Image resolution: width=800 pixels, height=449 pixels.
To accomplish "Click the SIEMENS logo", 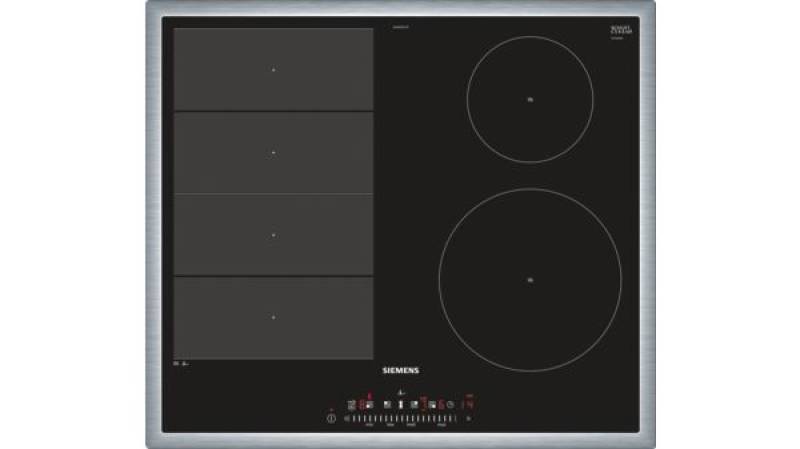I will point(401,370).
